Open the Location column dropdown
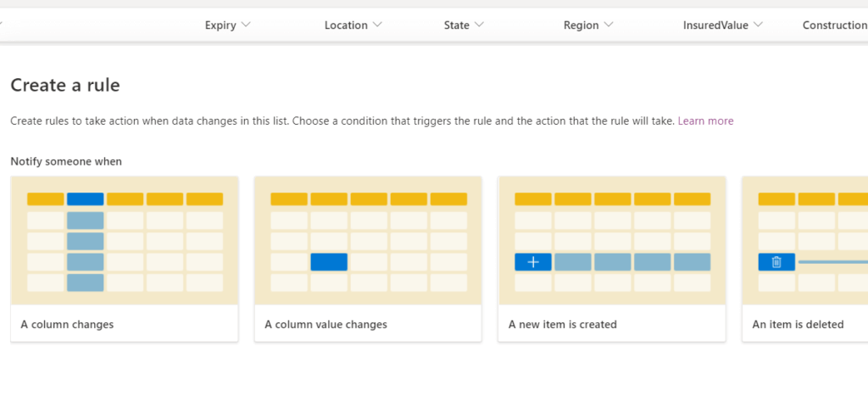 [353, 25]
